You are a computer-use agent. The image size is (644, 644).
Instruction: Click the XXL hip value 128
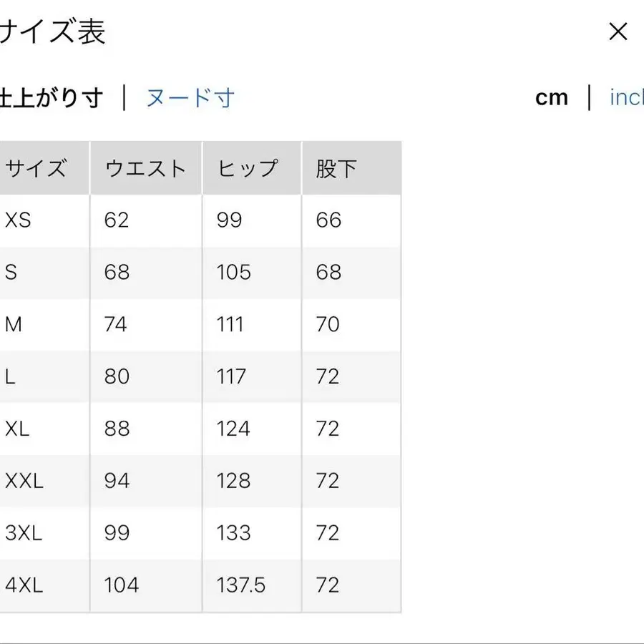pos(233,481)
